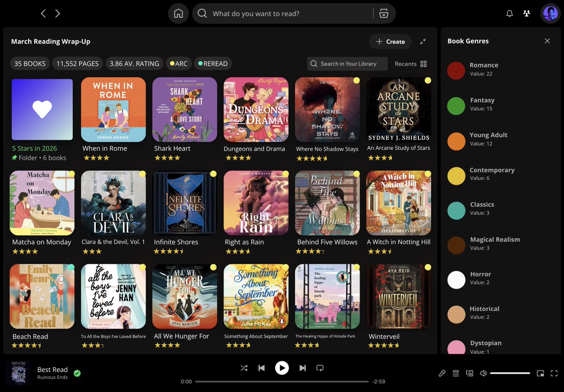This screenshot has width=564, height=392.
Task: Mute using the volume speaker icon
Action: click(x=483, y=373)
